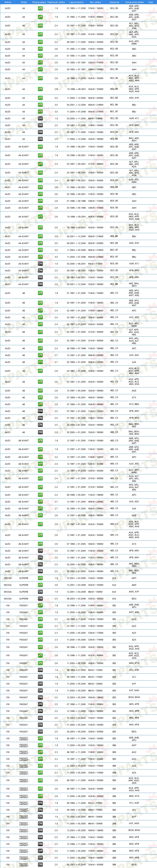This screenshot has height=868, width=157.
Task: Select the AWX, AVF engine code cell
Action: [x=134, y=592]
